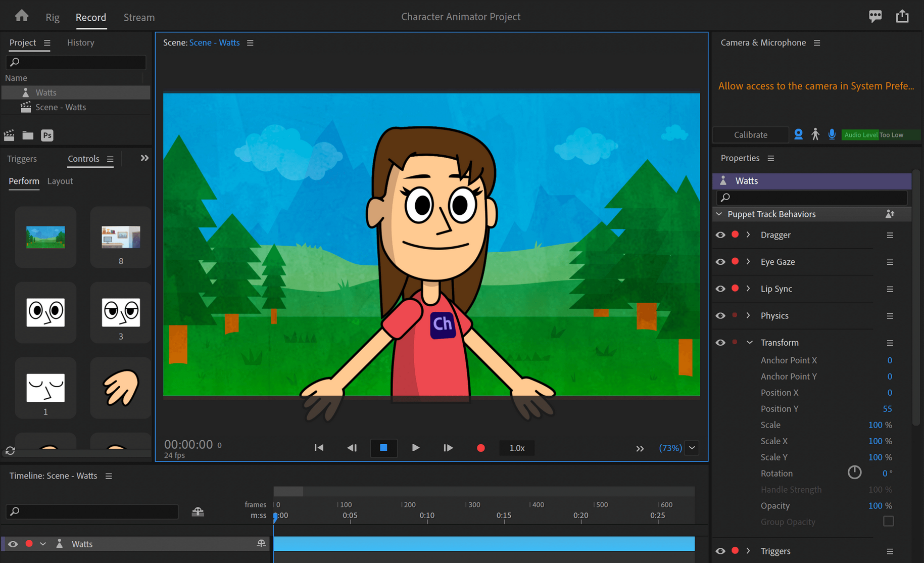Select the Record mode tab
The height and width of the screenshot is (563, 924).
[91, 17]
